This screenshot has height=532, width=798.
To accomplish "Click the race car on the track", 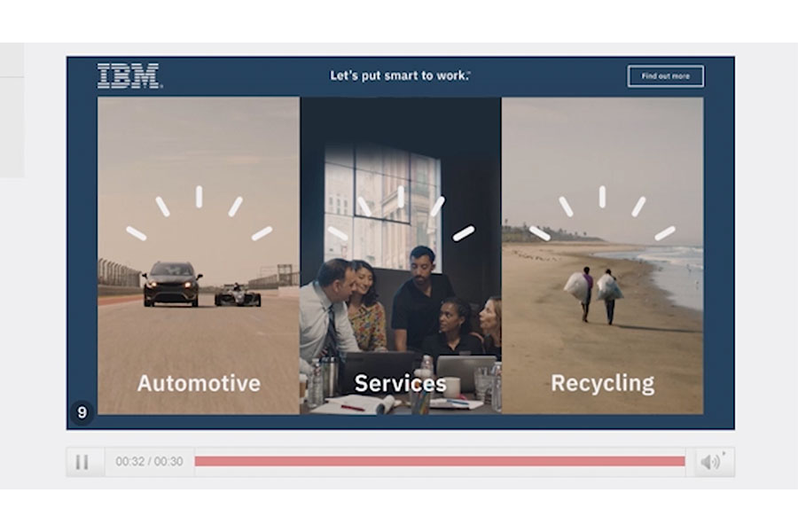I will click(238, 294).
